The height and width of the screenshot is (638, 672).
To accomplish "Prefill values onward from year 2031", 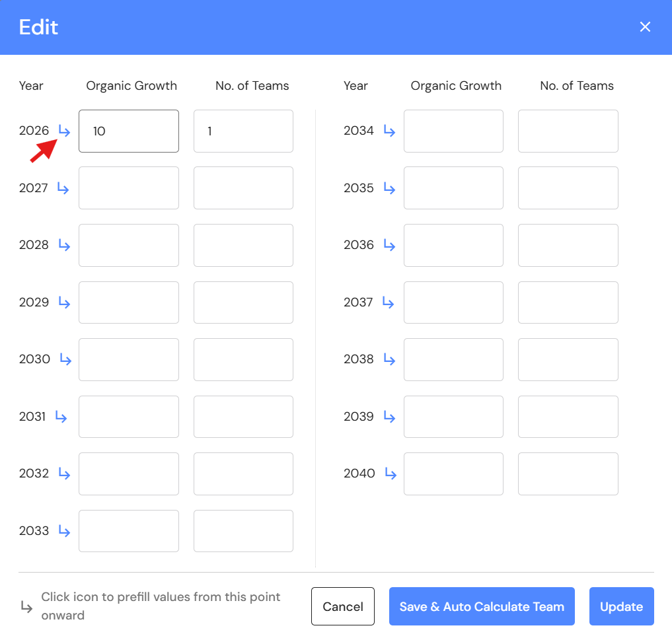I will (61, 417).
